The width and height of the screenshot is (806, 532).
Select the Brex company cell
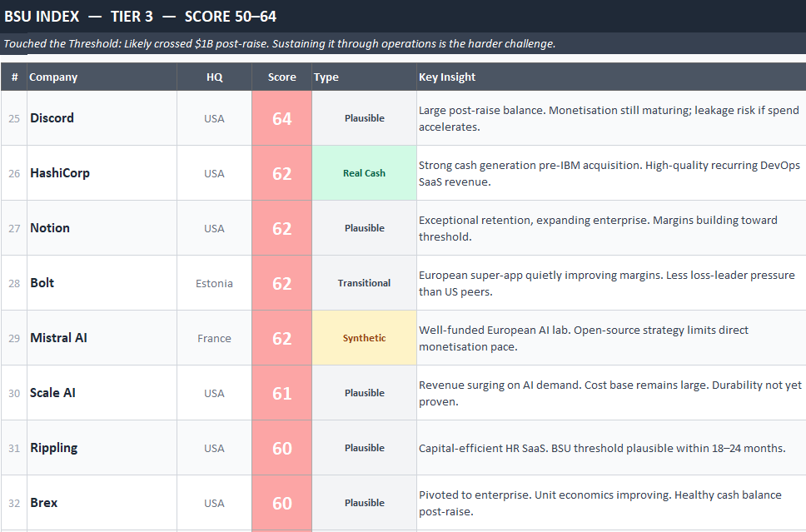pos(102,503)
